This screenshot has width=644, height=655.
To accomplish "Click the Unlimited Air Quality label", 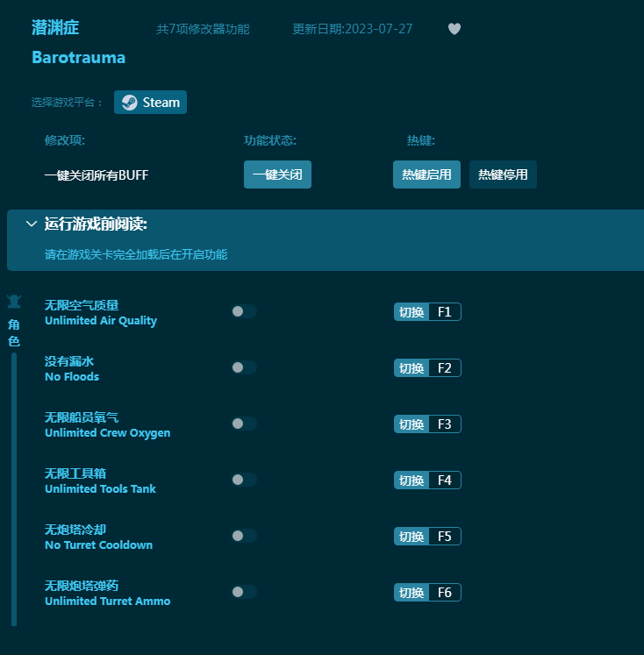I will tap(101, 321).
